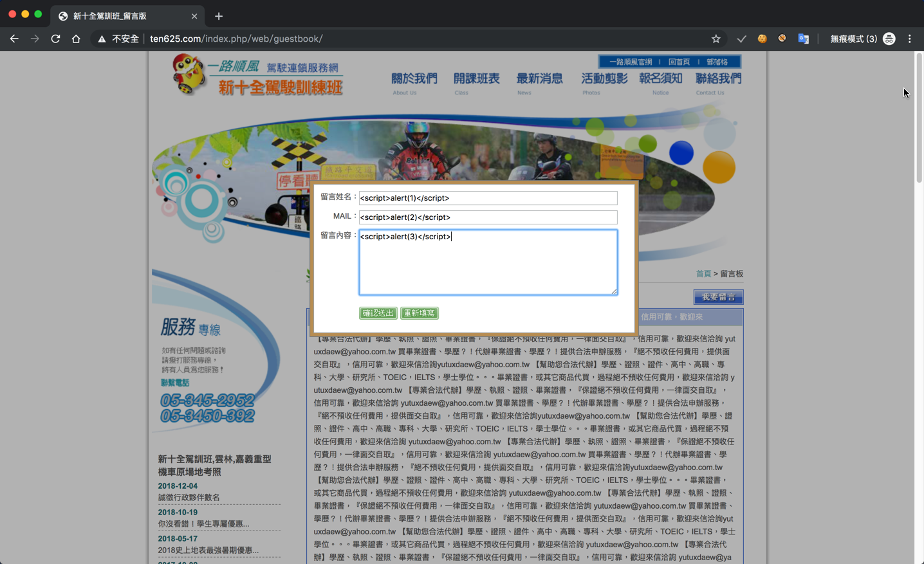Image resolution: width=924 pixels, height=564 pixels.
Task: Click the site logo 新十全駕駛訓練班
Action: point(257,76)
